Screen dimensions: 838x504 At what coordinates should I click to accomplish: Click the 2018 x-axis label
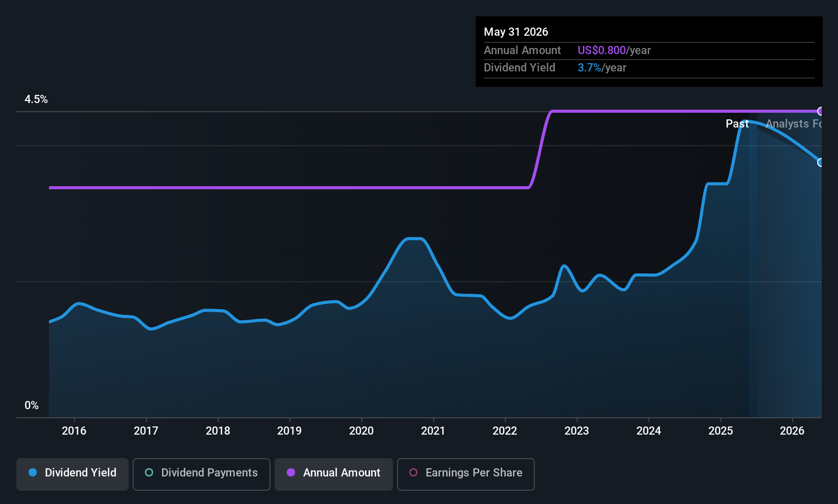218,431
